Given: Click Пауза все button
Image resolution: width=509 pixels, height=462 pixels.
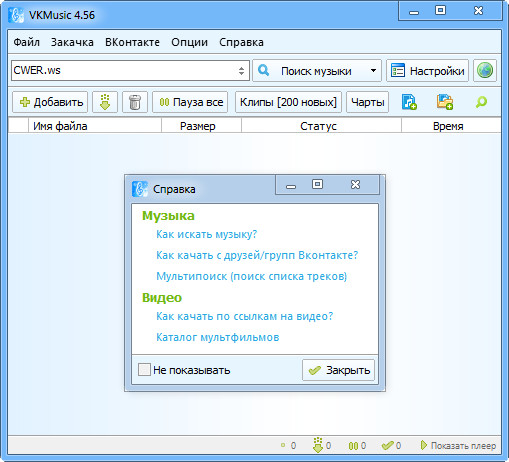Looking at the screenshot, I should (190, 102).
